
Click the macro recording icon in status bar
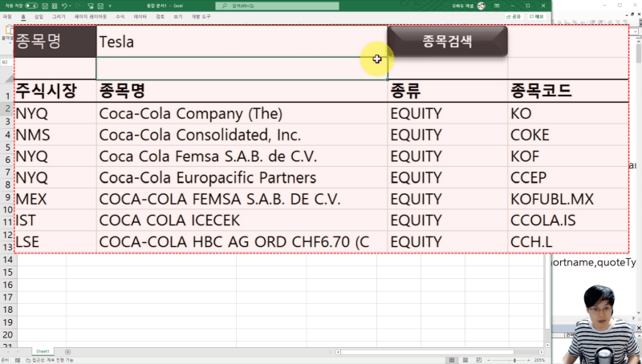(x=18, y=360)
